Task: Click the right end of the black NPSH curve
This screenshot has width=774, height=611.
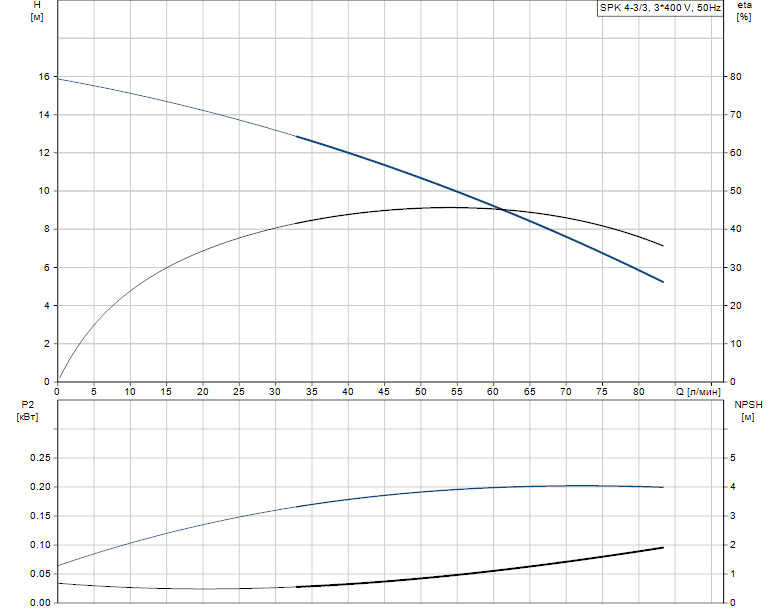Action: pyautogui.click(x=663, y=547)
